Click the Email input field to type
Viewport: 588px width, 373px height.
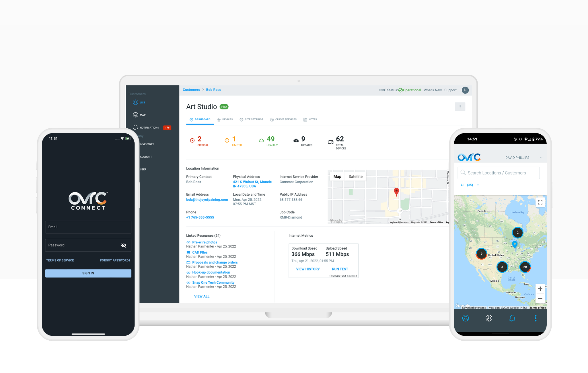coord(88,227)
